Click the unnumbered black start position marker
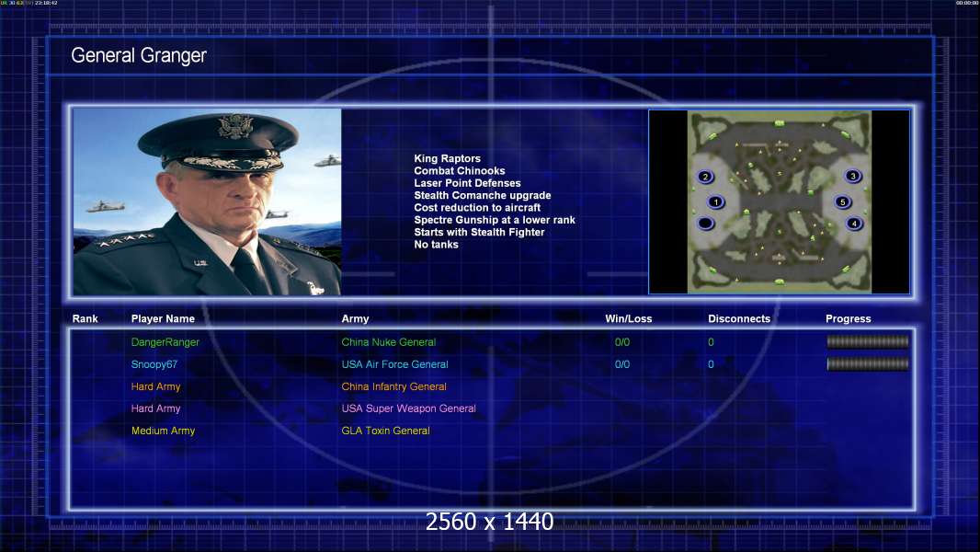The width and height of the screenshot is (980, 552). click(x=706, y=224)
